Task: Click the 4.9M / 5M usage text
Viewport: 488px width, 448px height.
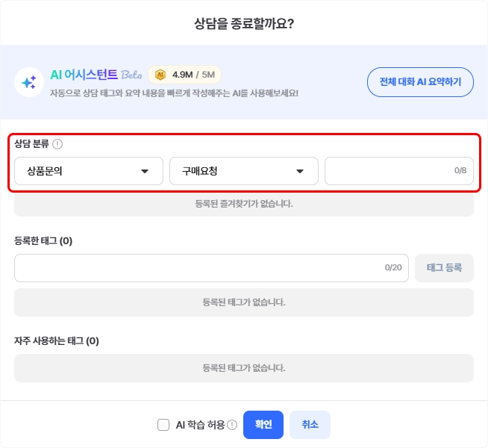Action: (193, 75)
